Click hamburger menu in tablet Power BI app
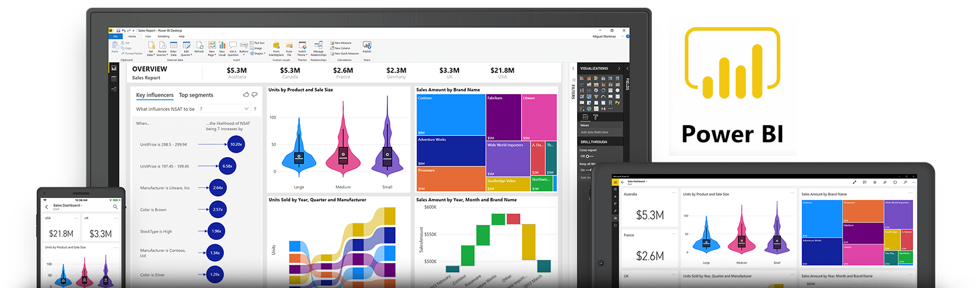 [616, 182]
